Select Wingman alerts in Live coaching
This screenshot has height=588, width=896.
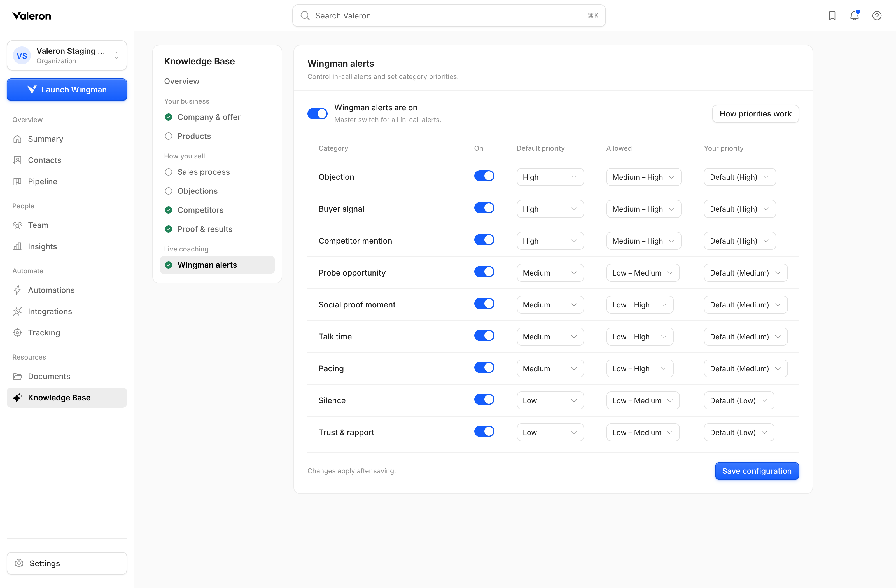tap(217, 265)
